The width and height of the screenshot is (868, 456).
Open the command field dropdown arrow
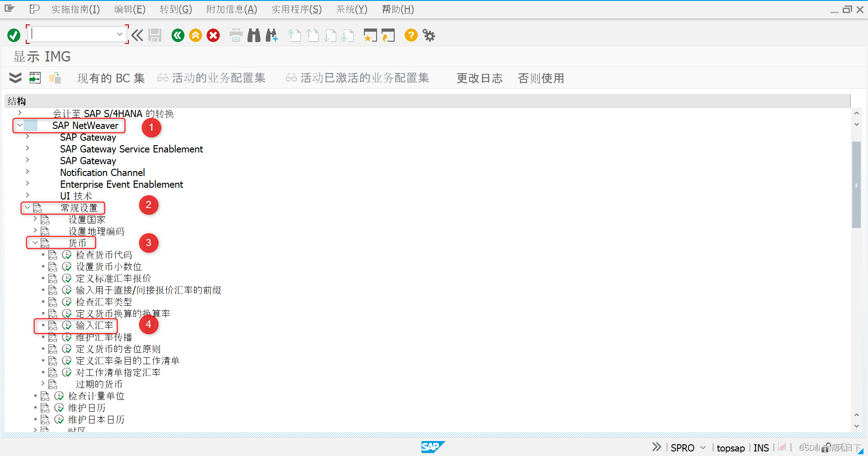click(x=119, y=34)
